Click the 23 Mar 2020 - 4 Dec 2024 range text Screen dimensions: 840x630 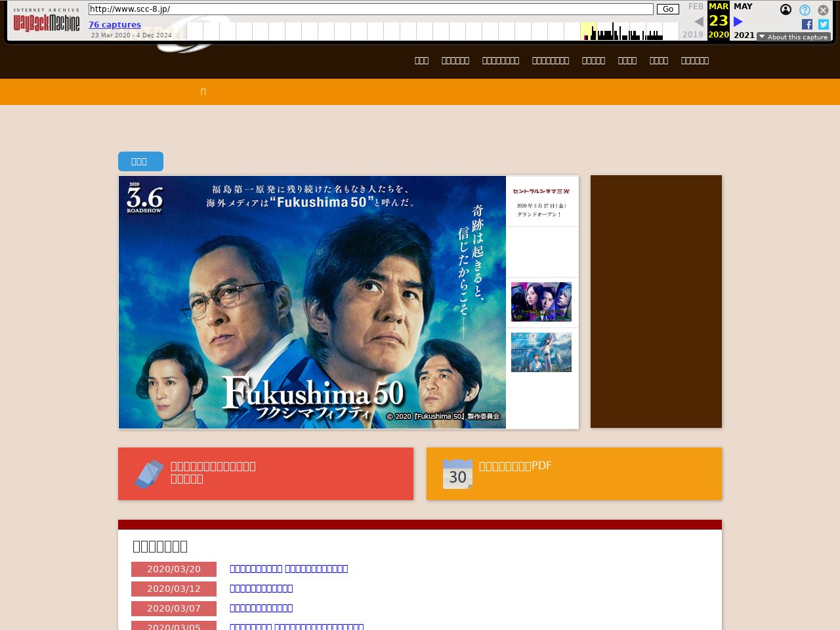[131, 35]
